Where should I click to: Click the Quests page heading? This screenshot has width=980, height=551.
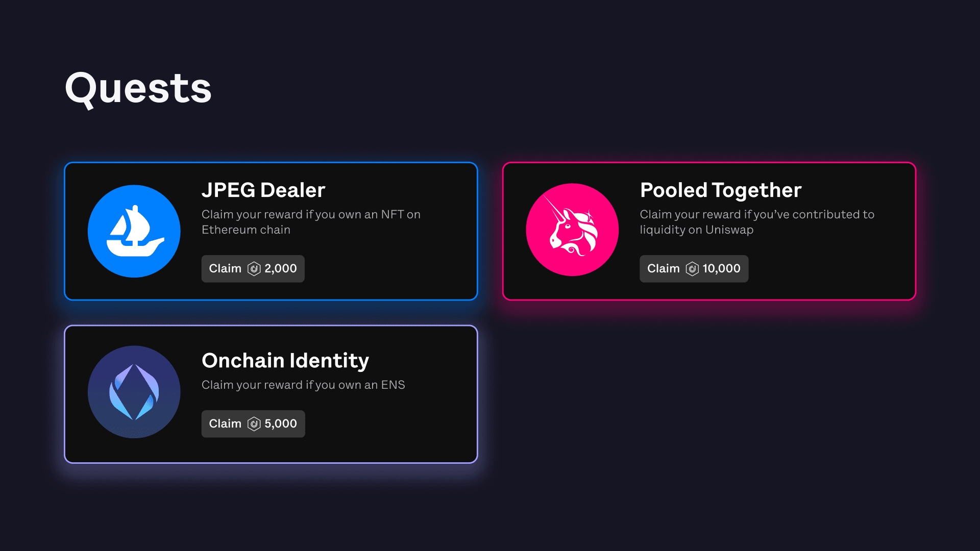pyautogui.click(x=138, y=88)
